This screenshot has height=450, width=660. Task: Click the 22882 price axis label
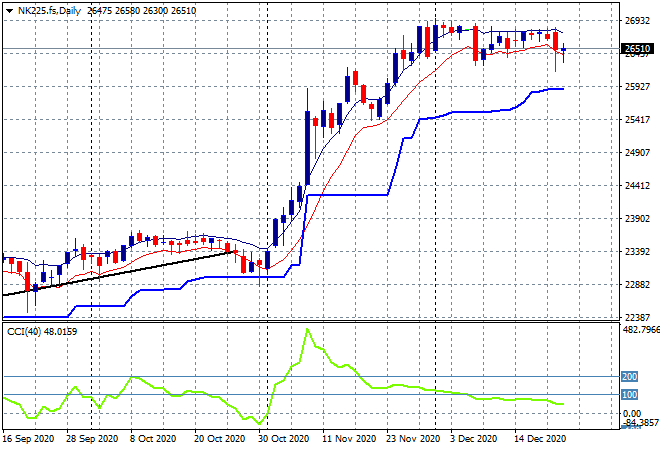point(637,285)
